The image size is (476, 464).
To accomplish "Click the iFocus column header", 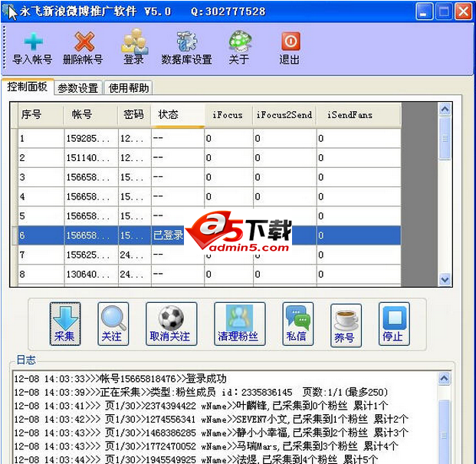I will [228, 115].
